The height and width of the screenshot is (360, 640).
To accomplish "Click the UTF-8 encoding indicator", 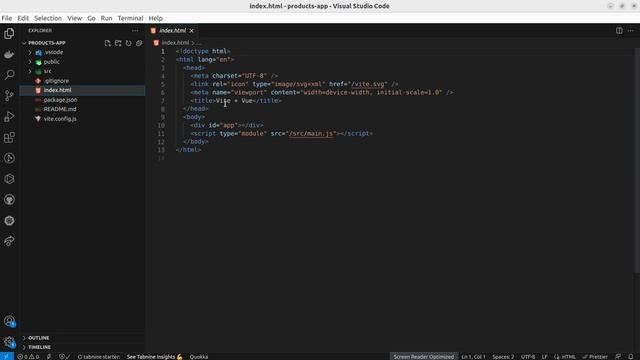I will tap(528, 356).
